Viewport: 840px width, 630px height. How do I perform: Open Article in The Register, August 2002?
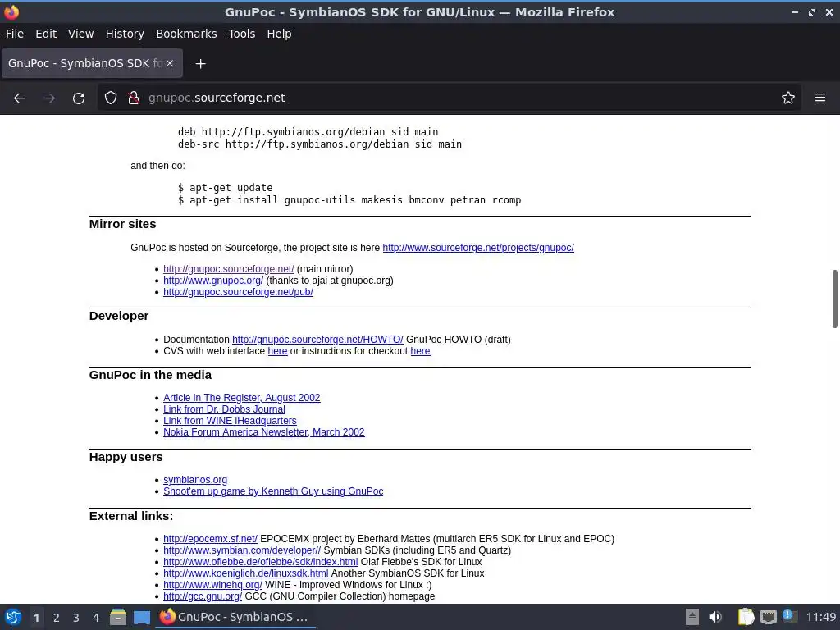click(242, 398)
